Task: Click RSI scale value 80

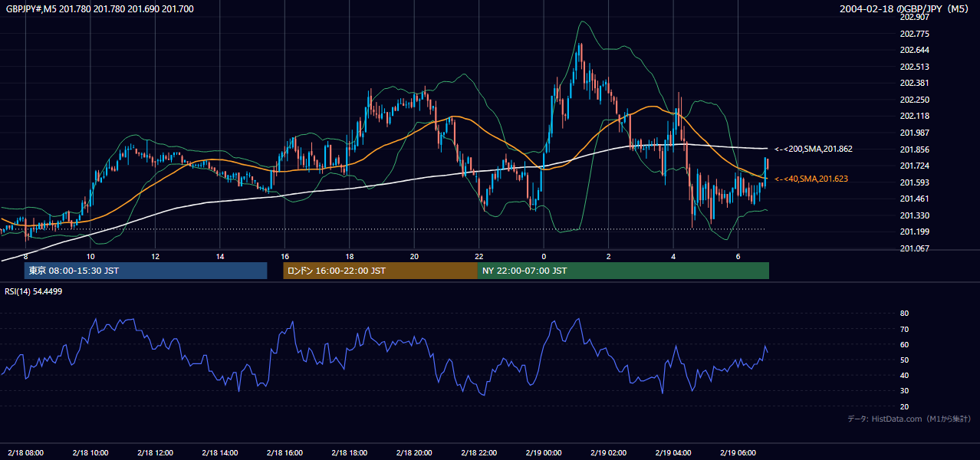Action: pyautogui.click(x=904, y=314)
